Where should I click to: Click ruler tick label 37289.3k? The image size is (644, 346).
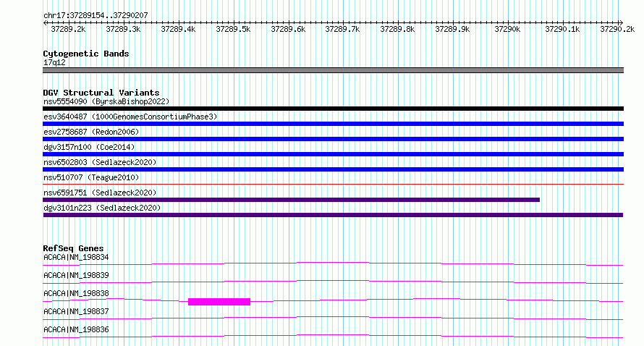[x=123, y=29]
